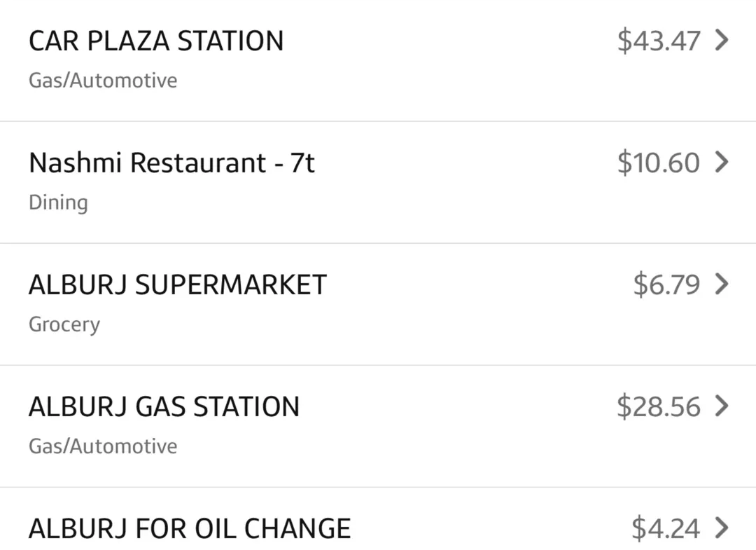
Task: View ALBURJ SUPERMARKET transaction details
Action: click(x=378, y=305)
